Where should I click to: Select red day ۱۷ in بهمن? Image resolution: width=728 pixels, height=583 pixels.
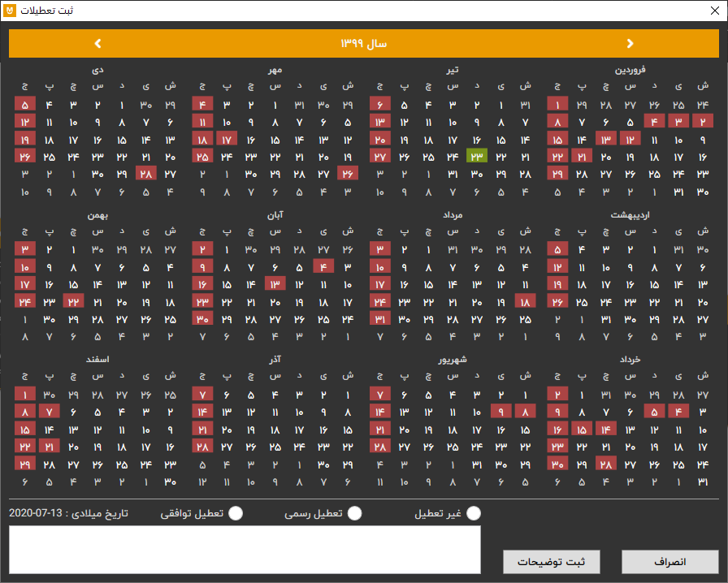coord(25,284)
